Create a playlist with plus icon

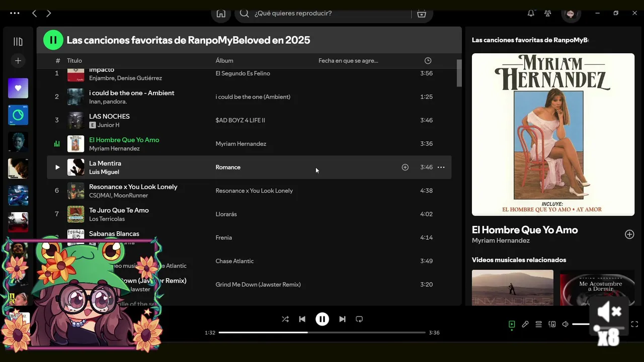18,61
